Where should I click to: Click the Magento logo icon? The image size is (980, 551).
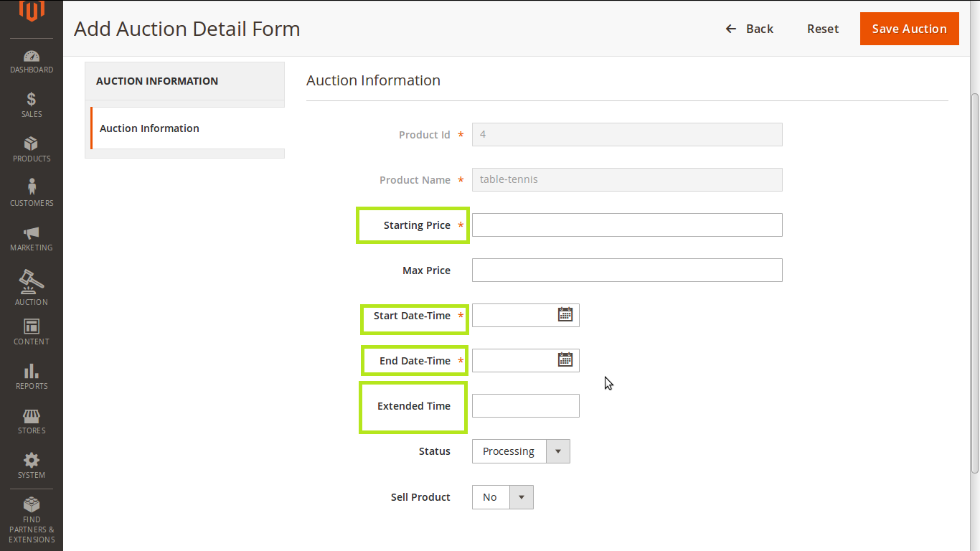(x=32, y=10)
